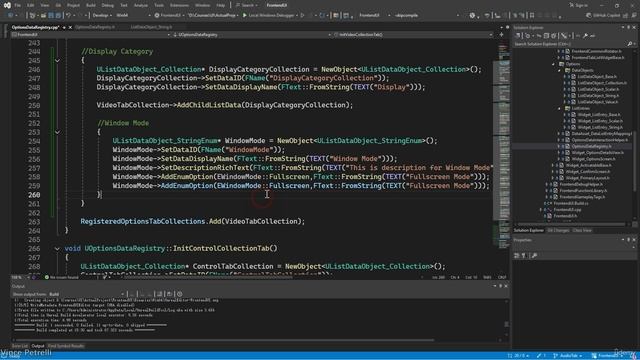The width and height of the screenshot is (640, 360).
Task: Open the UOptionsDataRegistry class navigation dropdown
Action: tap(251, 35)
